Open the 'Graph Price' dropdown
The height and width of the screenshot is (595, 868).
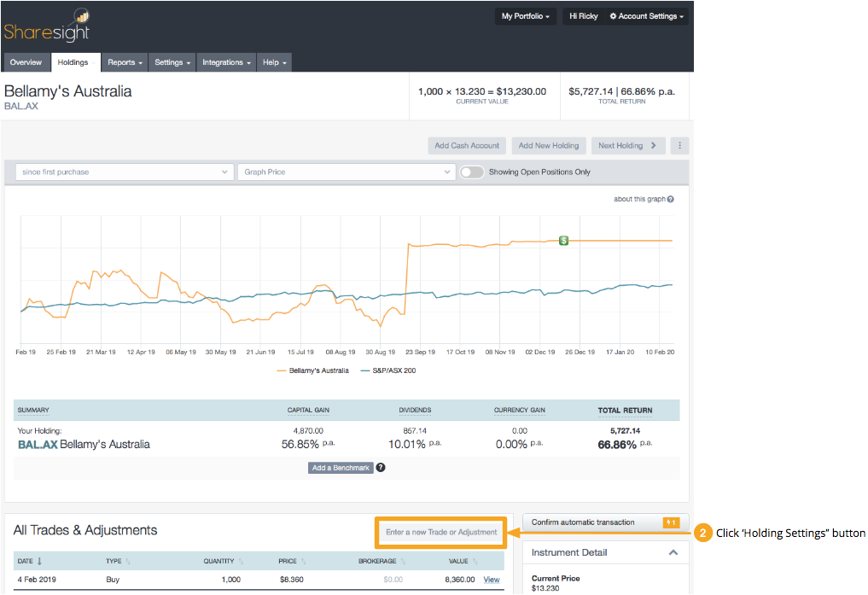(346, 172)
